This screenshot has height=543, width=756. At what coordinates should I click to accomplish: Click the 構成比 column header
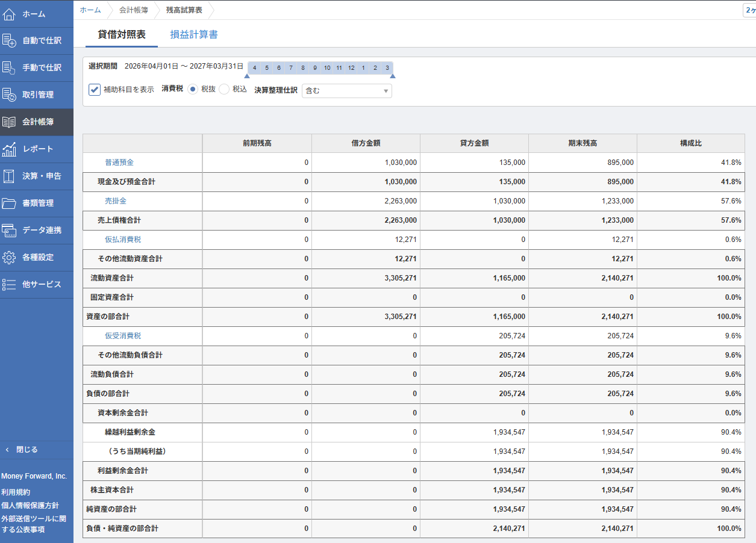(x=691, y=143)
